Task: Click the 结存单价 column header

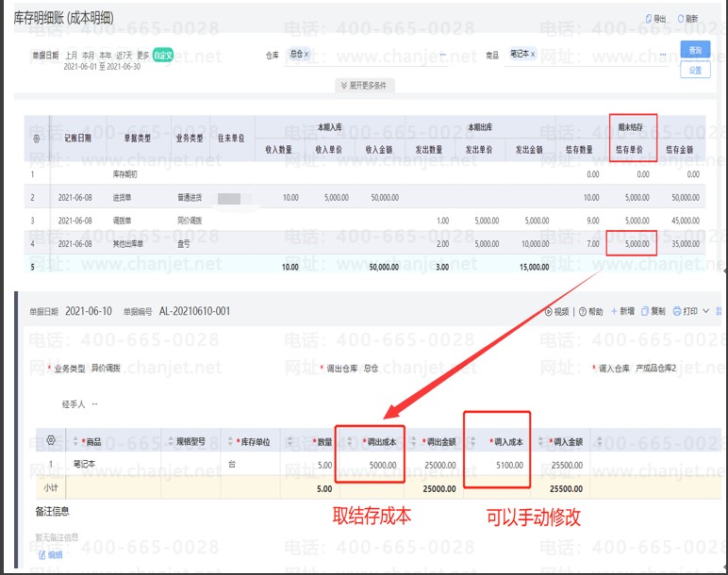Action: tap(629, 150)
